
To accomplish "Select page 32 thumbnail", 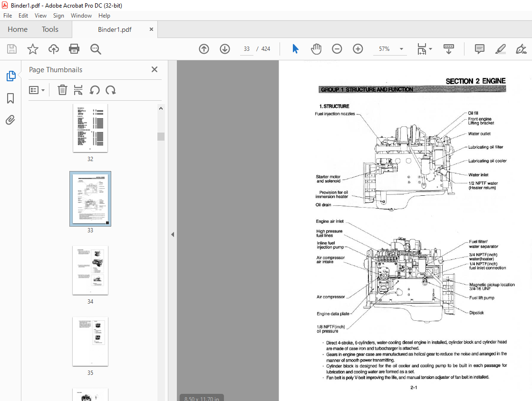I will pyautogui.click(x=90, y=128).
